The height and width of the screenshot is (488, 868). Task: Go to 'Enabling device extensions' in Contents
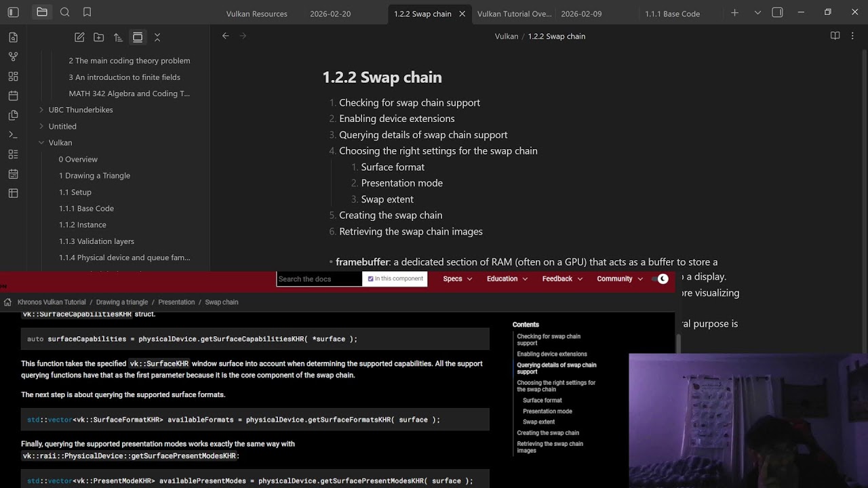tap(552, 354)
